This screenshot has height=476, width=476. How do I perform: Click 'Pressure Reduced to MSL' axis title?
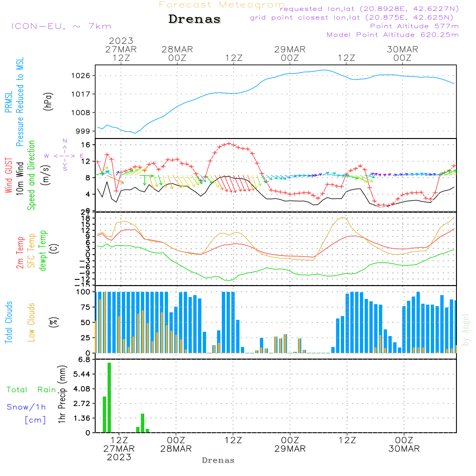(x=20, y=102)
